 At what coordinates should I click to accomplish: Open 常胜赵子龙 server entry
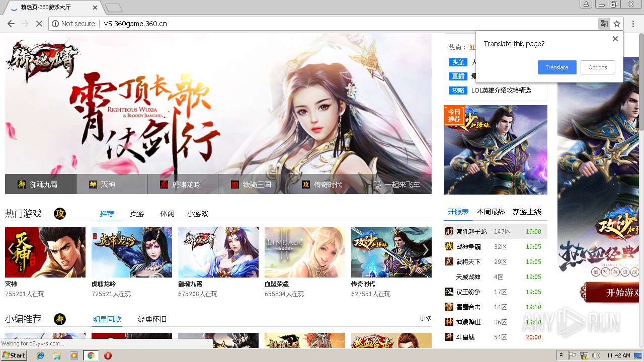[x=496, y=232]
